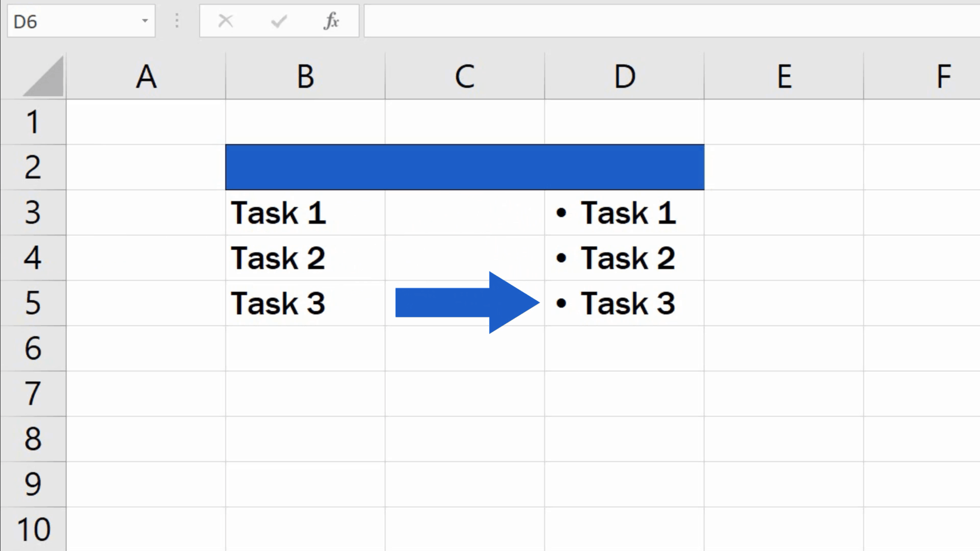Click the Name Box showing D6
980x551 pixels.
pos(72,20)
